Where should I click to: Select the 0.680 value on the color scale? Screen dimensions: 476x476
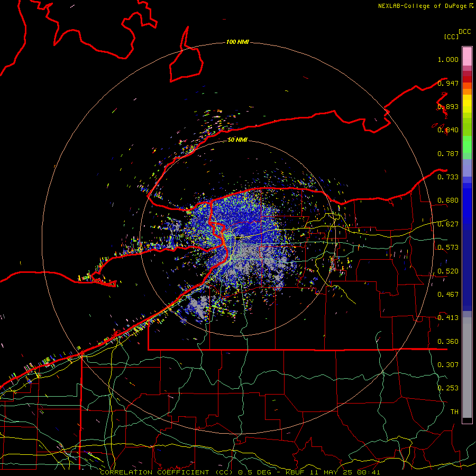coord(448,200)
